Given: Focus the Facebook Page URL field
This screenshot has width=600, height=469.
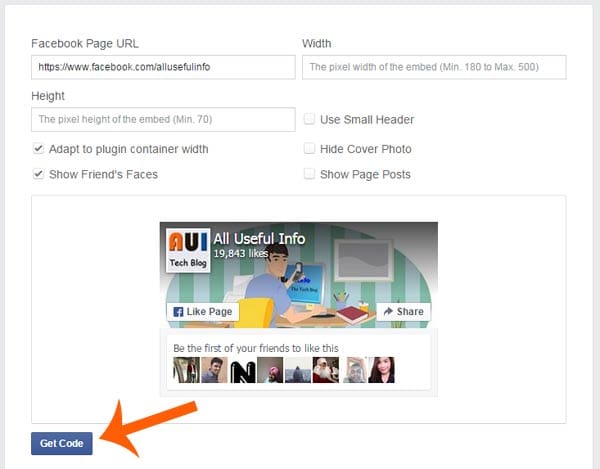Looking at the screenshot, I should [x=163, y=67].
